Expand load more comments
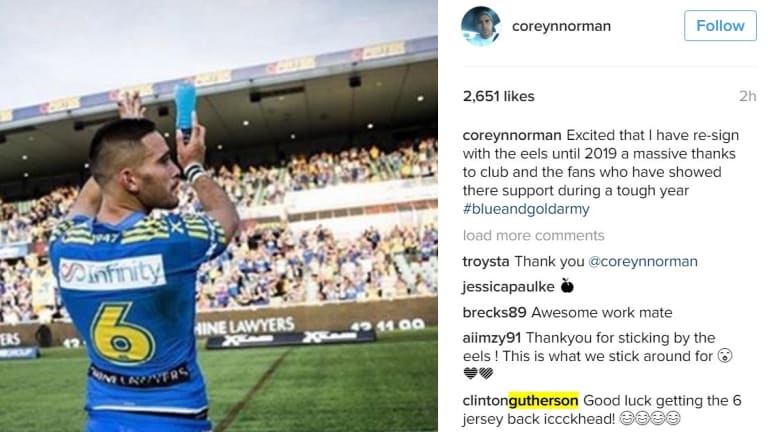 click(533, 236)
